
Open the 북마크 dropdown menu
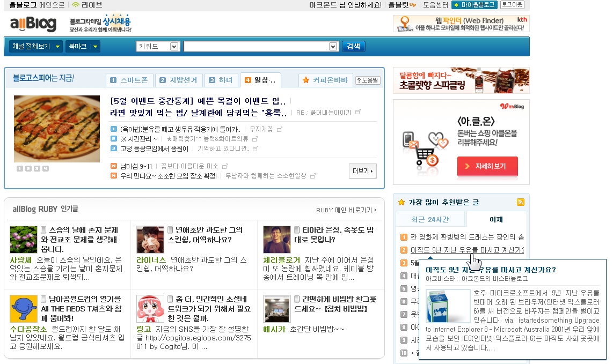pos(82,47)
